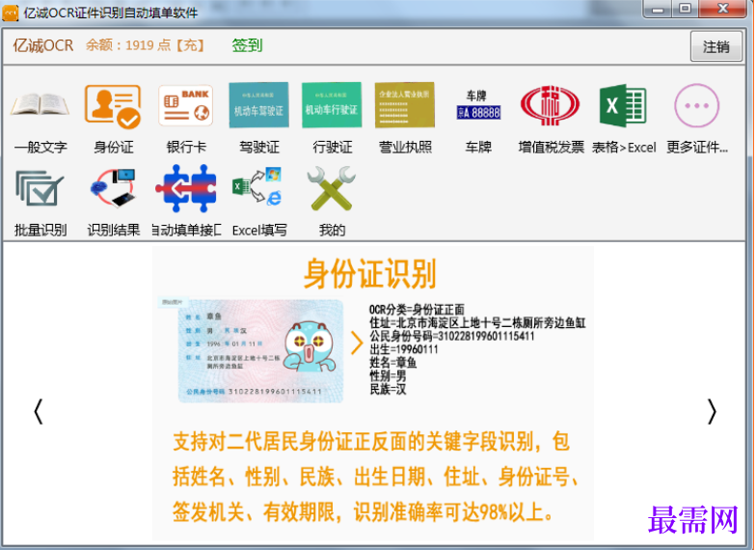Open the 一般文字 general text recognition icon
756x550 pixels.
pos(40,105)
